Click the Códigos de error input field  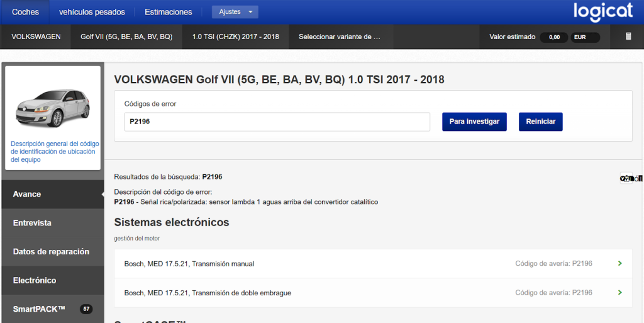point(277,122)
